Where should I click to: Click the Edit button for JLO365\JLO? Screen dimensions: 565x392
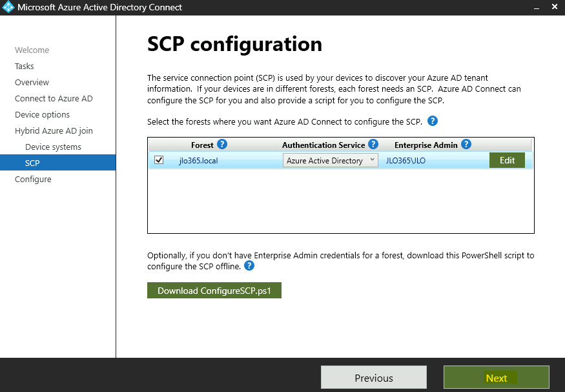507,160
